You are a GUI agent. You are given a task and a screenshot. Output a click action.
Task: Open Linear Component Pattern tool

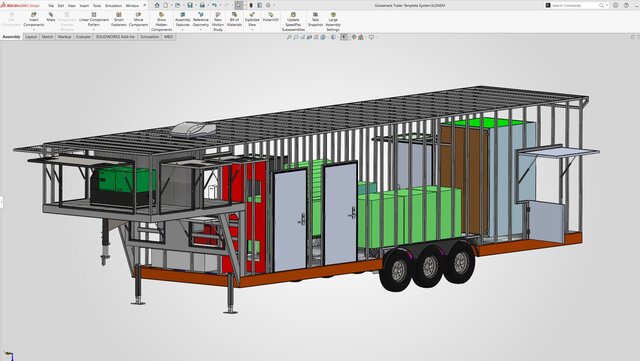click(x=94, y=20)
